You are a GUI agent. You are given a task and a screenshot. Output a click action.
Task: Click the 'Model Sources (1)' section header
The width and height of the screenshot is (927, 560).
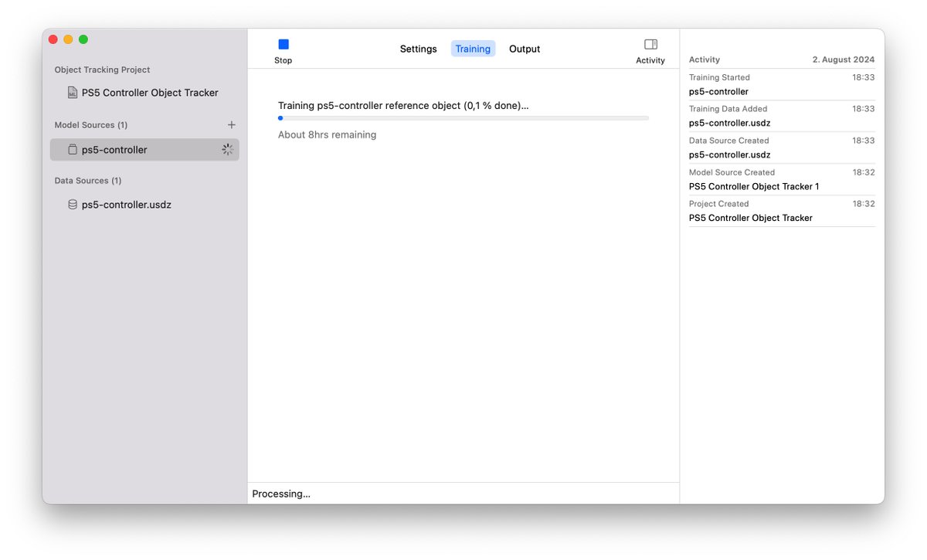click(91, 125)
